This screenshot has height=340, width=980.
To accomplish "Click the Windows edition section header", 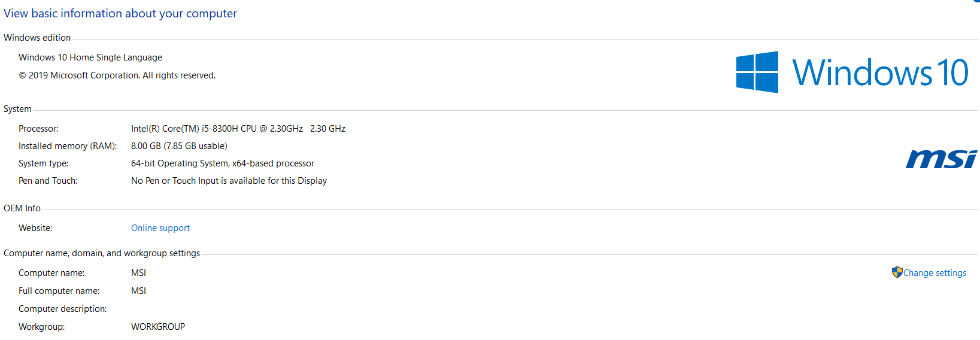I will (37, 38).
